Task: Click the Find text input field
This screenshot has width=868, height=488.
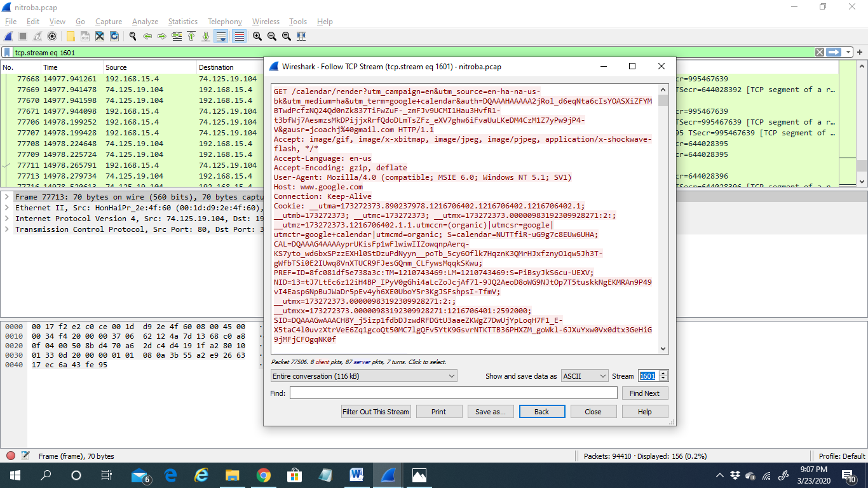Action: pyautogui.click(x=453, y=393)
